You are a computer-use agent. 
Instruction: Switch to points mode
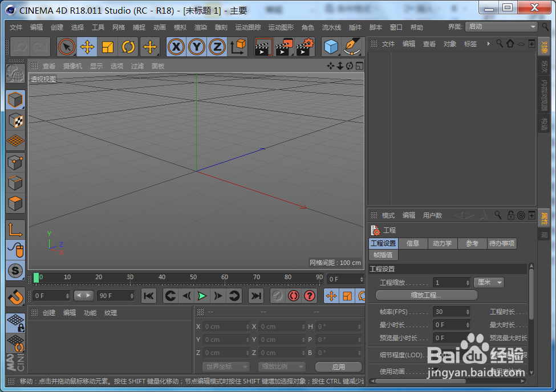click(15, 162)
